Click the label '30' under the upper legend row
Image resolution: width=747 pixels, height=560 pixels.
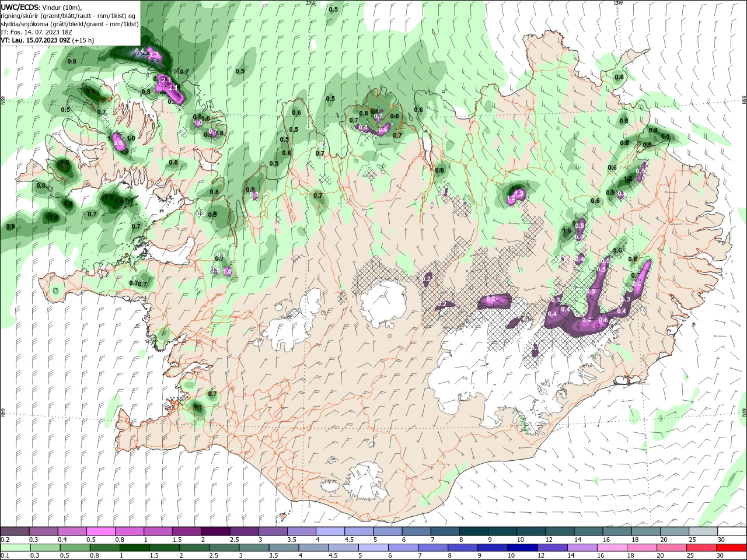[721, 540]
